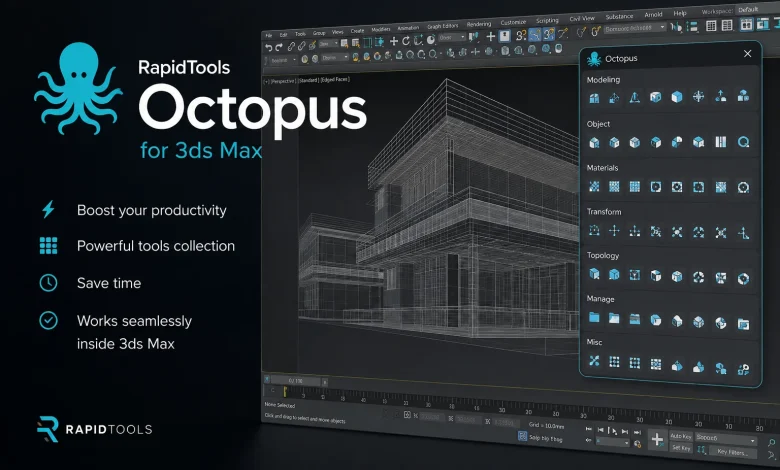The image size is (780, 470).
Task: Click last ring icon in Materials row
Action: 743,188
